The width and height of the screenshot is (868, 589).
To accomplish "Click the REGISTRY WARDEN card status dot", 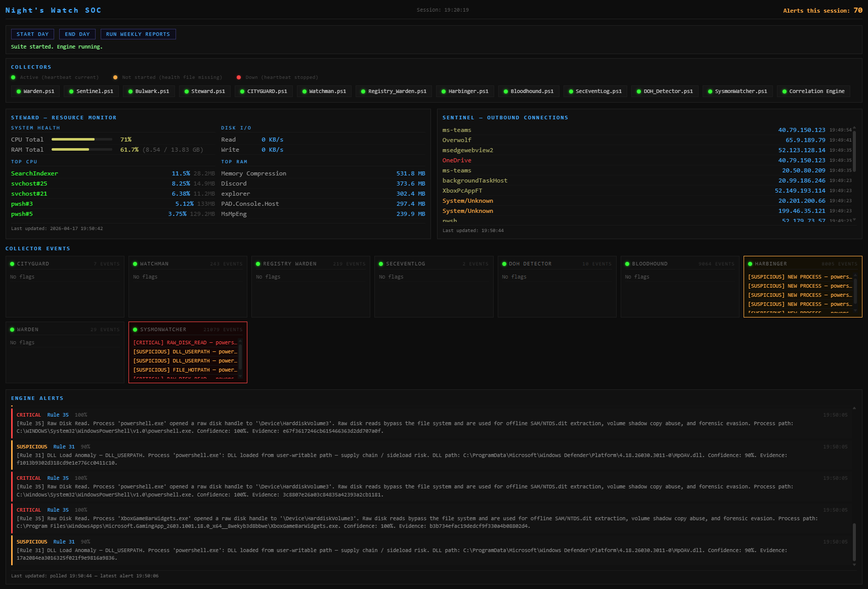I will [258, 264].
